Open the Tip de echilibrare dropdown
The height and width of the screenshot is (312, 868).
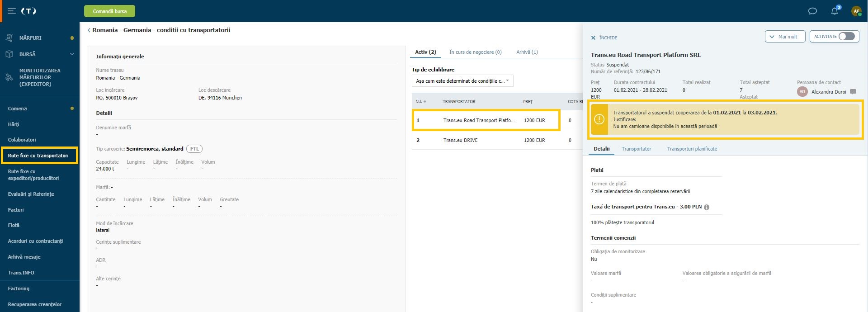click(462, 81)
